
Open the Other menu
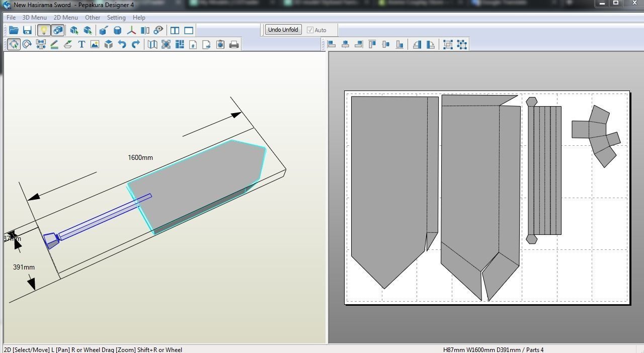93,17
